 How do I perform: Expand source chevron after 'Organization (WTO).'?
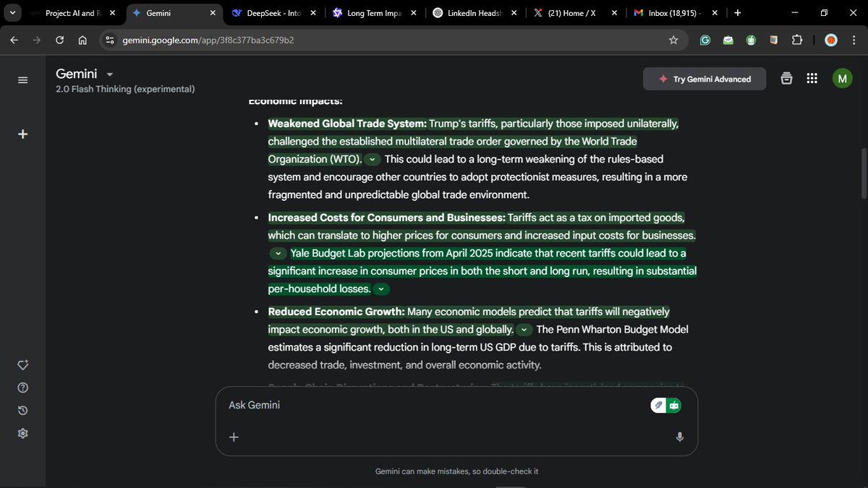(x=373, y=159)
